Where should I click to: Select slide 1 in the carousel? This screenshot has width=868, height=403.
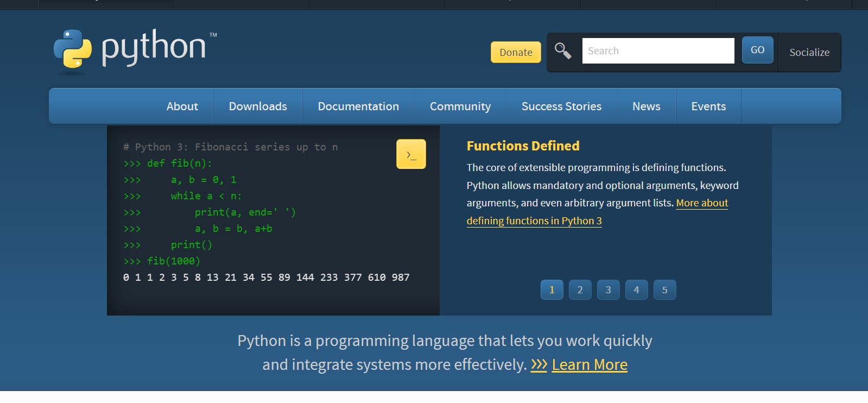click(552, 289)
